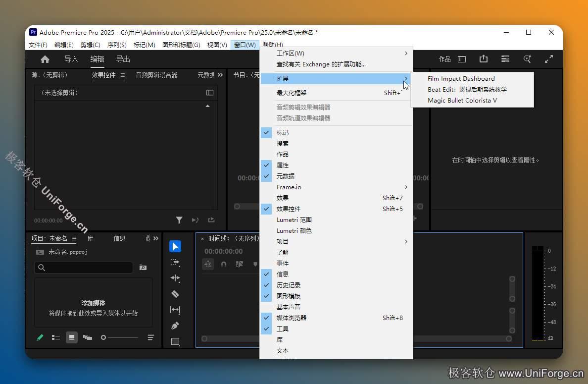Toggle timeline snap magnet icon

coord(224,264)
